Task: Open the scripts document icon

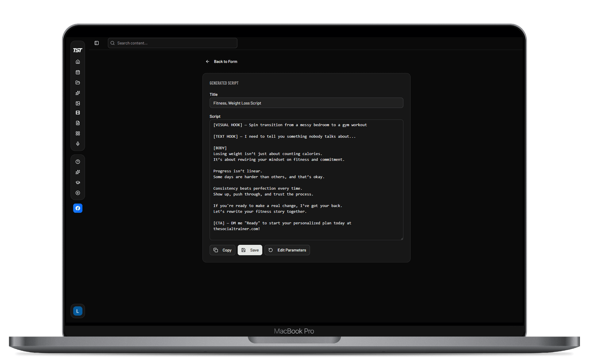Action: [78, 123]
